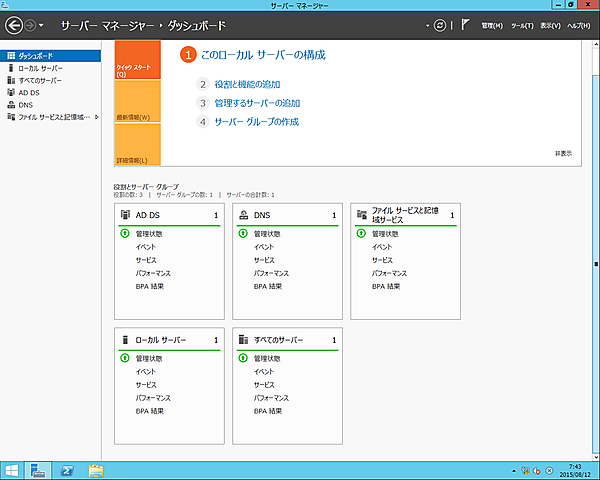Click the network icon in system tray
Image resolution: width=600 pixels, height=480 pixels.
click(526, 471)
